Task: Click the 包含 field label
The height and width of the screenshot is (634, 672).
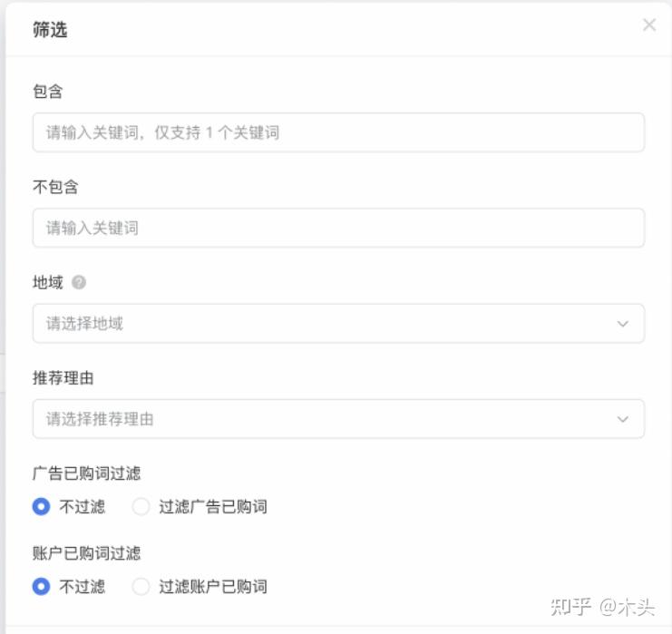Action: coord(47,92)
